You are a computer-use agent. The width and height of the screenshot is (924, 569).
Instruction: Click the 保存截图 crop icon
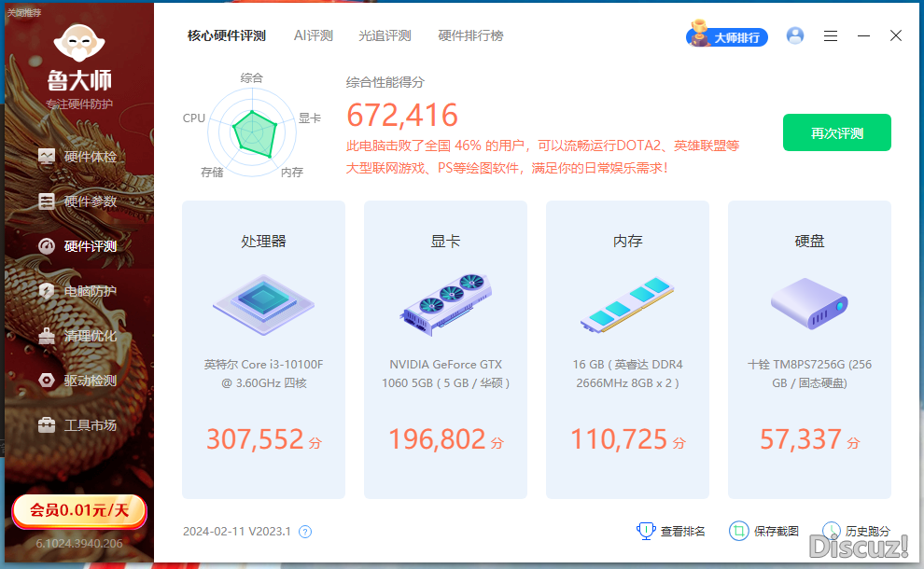coord(738,531)
